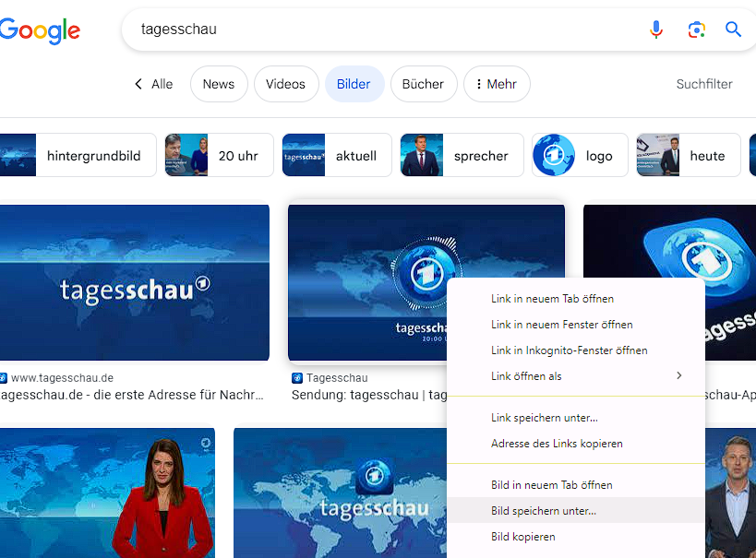Click the 'sprecher' suggestion chip
Viewport: 756px width, 558px height.
coord(462,156)
